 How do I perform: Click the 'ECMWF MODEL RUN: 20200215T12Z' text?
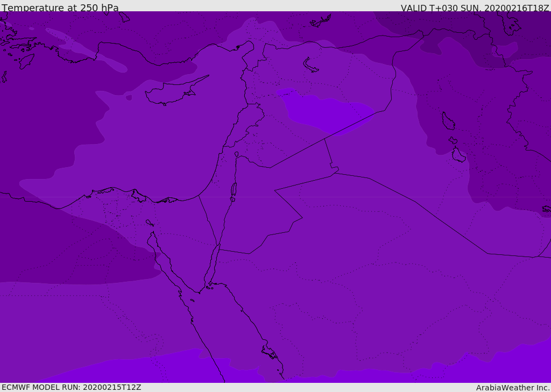point(72,387)
